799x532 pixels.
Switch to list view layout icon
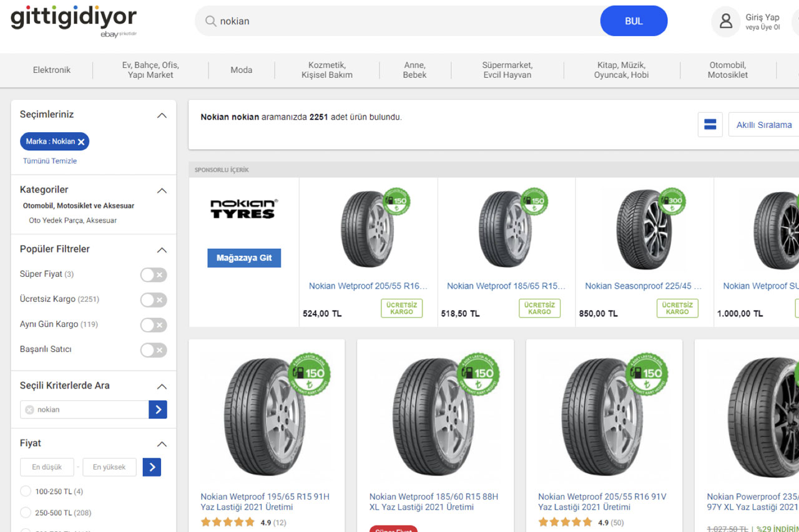pos(710,124)
